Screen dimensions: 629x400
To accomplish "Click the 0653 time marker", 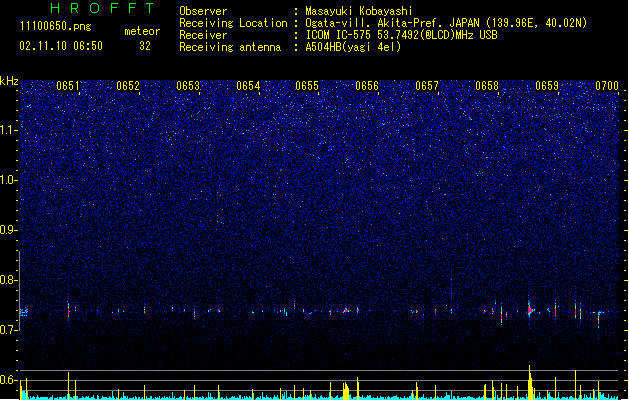I will pos(187,86).
